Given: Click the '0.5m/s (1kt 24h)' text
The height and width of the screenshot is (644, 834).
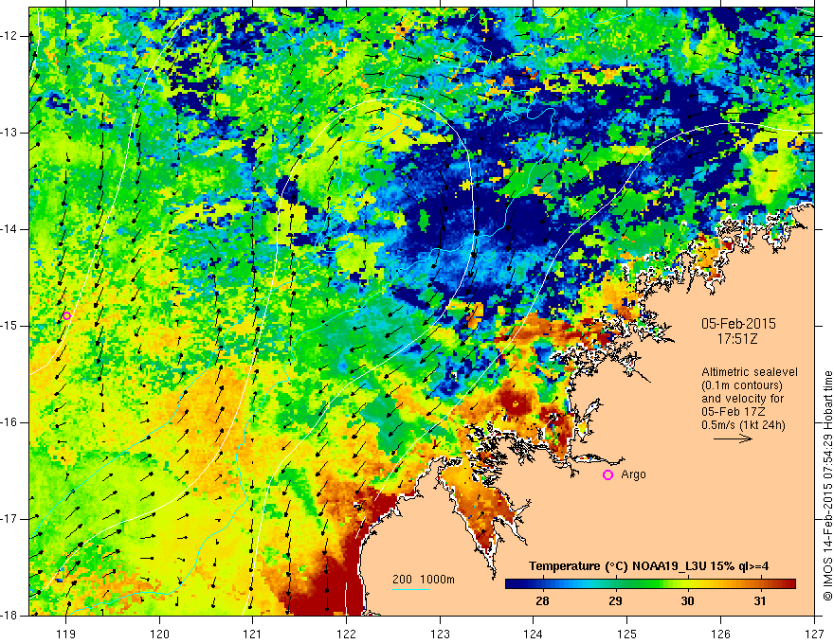Looking at the screenshot, I should click(743, 425).
